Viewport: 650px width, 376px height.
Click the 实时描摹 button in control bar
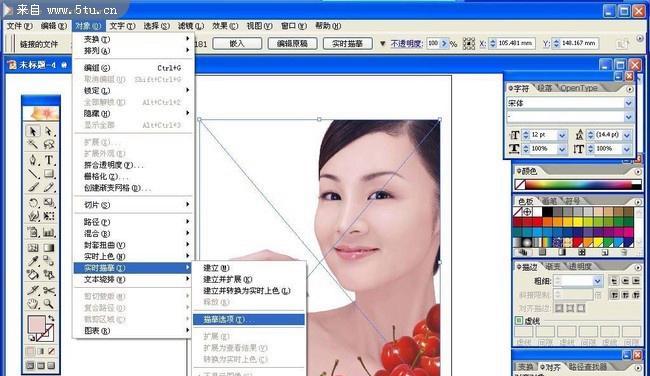point(347,44)
